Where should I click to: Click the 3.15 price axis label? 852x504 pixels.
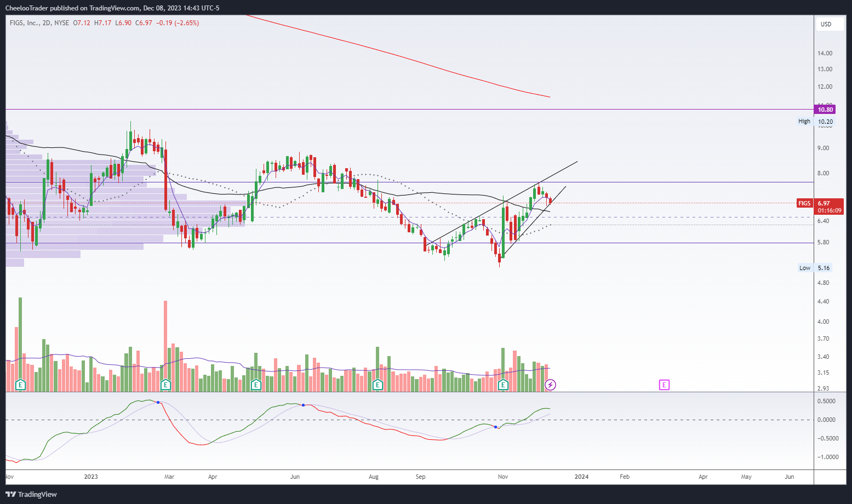823,373
